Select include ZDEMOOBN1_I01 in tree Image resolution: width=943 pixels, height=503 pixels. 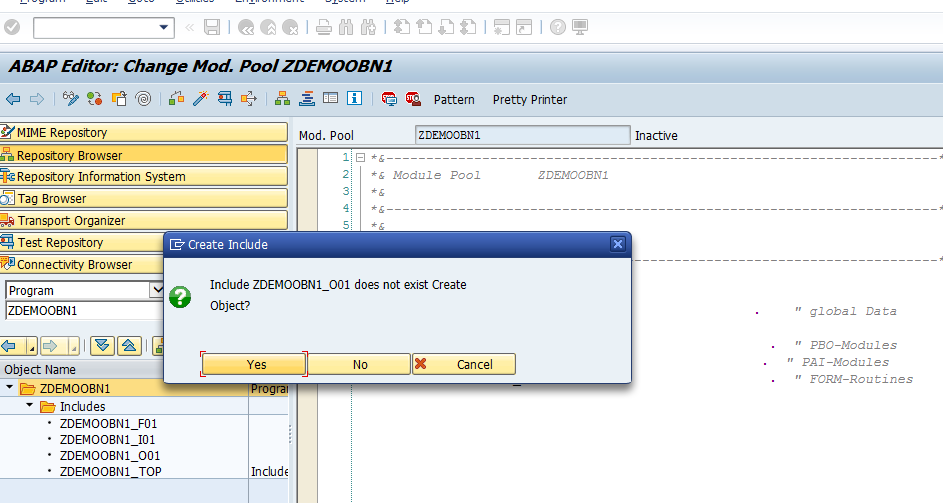(107, 440)
